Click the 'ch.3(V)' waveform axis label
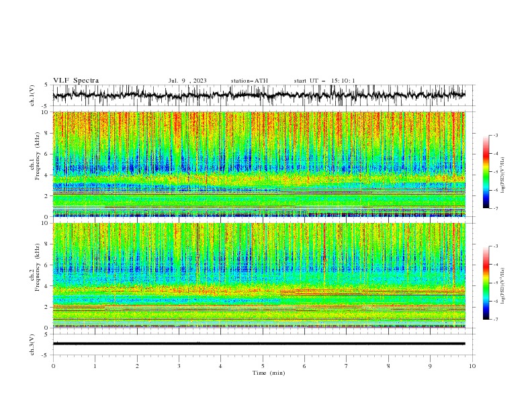 (32, 345)
